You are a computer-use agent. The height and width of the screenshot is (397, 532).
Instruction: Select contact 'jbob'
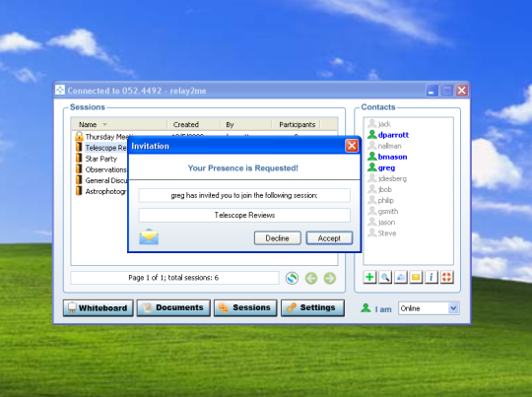(379, 189)
